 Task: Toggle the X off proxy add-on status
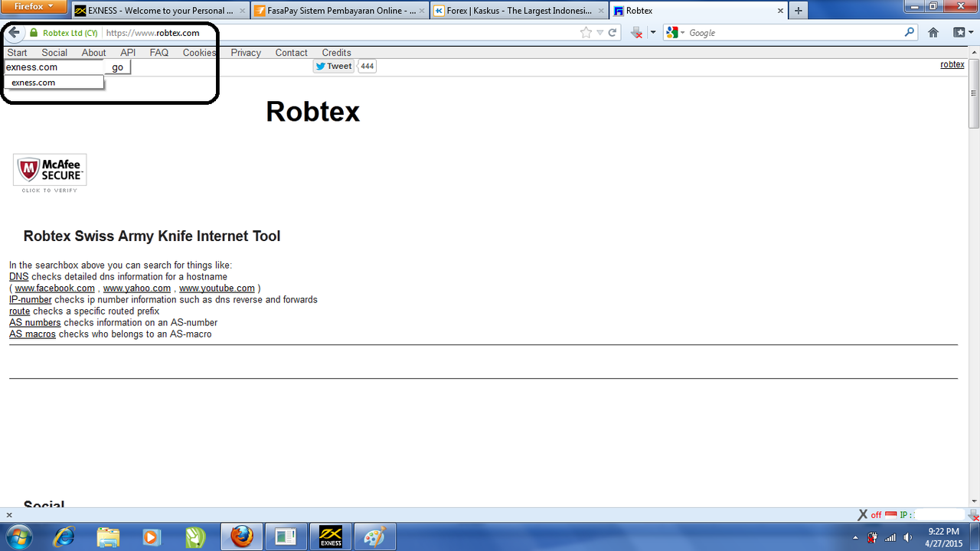point(869,515)
